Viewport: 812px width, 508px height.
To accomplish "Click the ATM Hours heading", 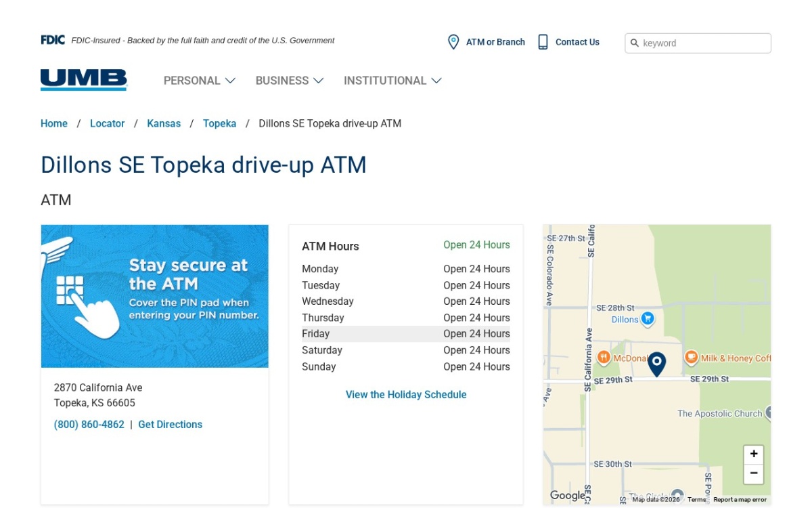I will (330, 247).
